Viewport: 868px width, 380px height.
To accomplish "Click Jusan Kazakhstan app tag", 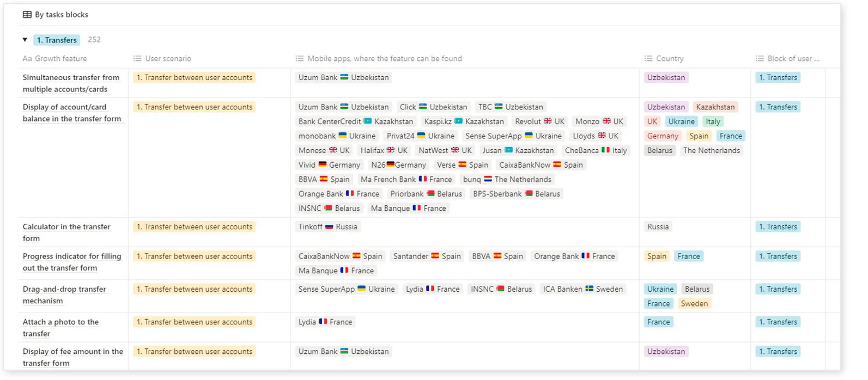I will 518,150.
